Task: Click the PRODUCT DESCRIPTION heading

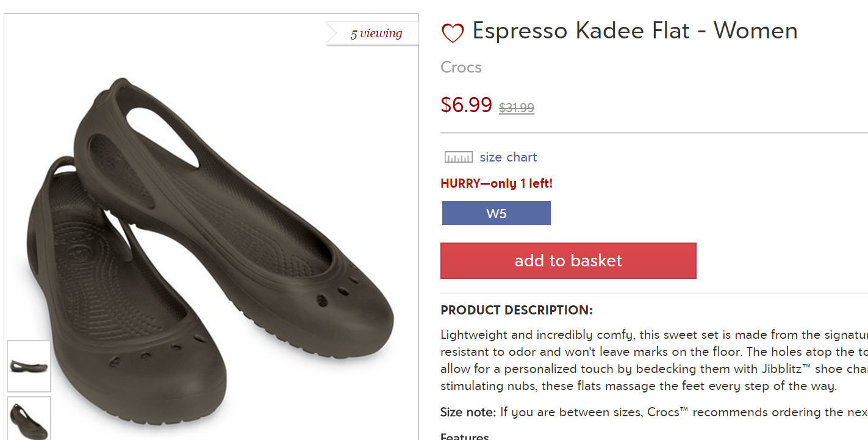Action: [x=516, y=310]
